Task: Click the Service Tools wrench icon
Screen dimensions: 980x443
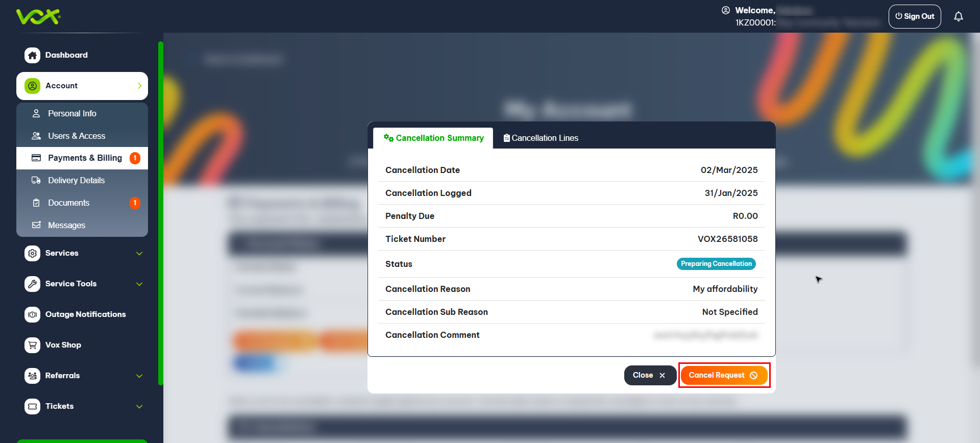Action: coord(32,284)
